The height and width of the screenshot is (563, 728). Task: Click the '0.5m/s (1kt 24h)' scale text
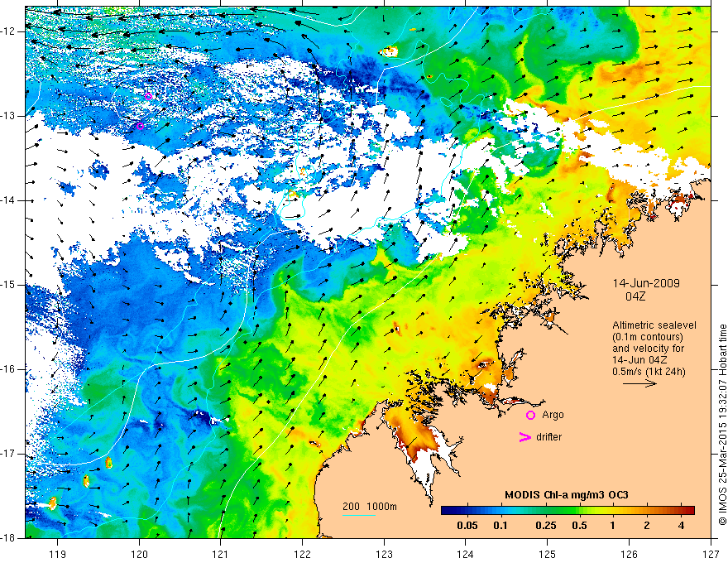(649, 372)
